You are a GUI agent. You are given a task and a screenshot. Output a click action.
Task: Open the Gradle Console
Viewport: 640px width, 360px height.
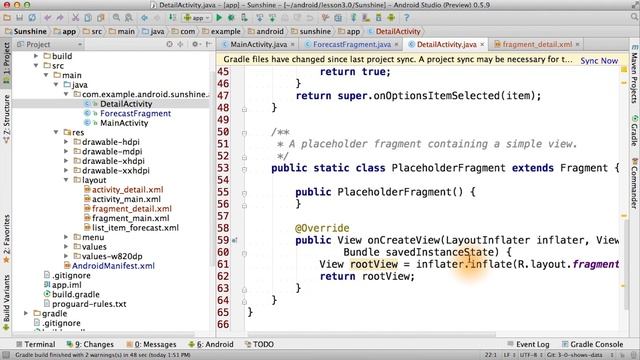tap(592, 344)
